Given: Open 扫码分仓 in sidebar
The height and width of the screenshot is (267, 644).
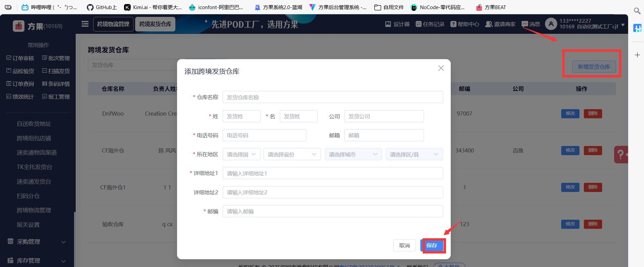Looking at the screenshot, I should click(28, 196).
